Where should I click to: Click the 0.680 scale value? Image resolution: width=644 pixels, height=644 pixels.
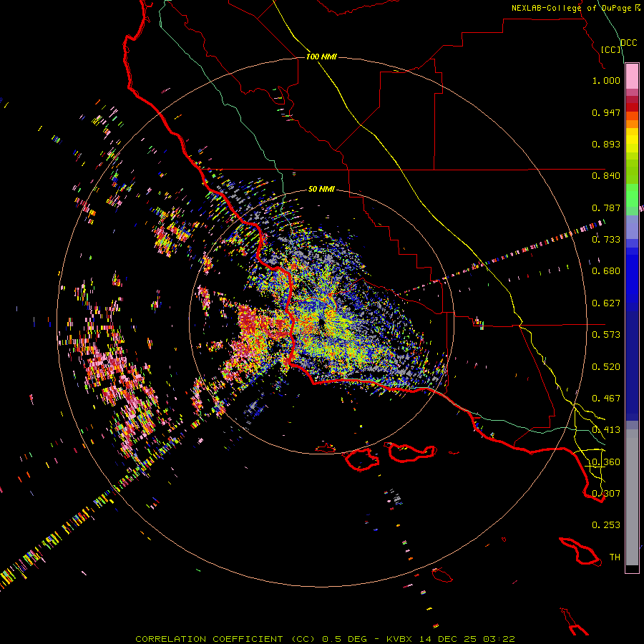pos(606,271)
